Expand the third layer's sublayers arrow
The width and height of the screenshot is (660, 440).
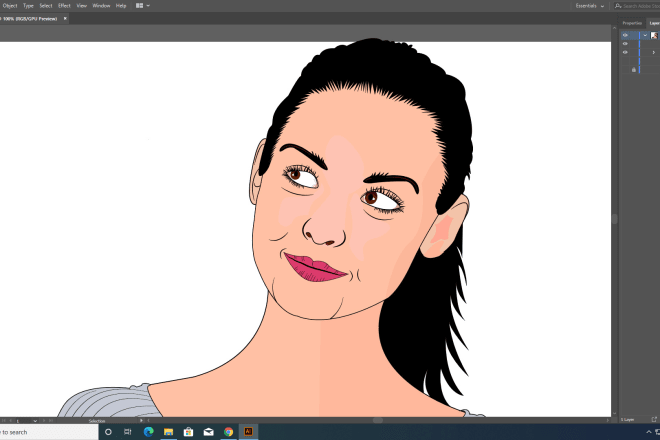[x=654, y=53]
